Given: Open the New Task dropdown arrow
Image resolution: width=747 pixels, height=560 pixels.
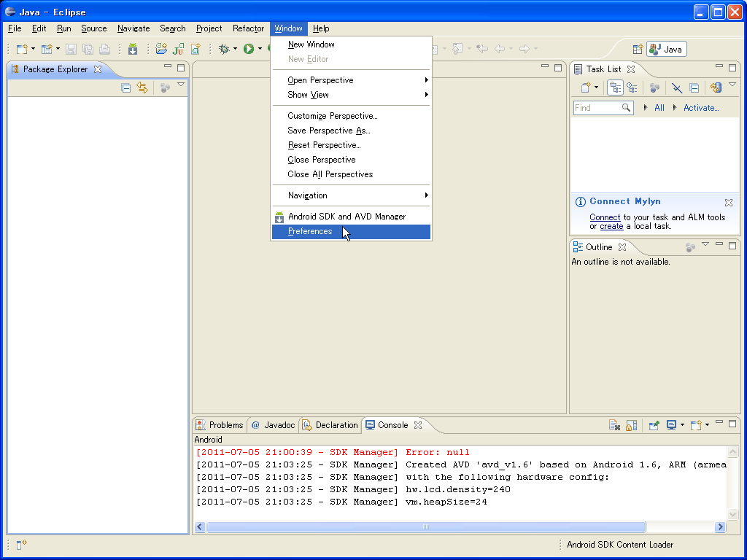Looking at the screenshot, I should pos(596,87).
